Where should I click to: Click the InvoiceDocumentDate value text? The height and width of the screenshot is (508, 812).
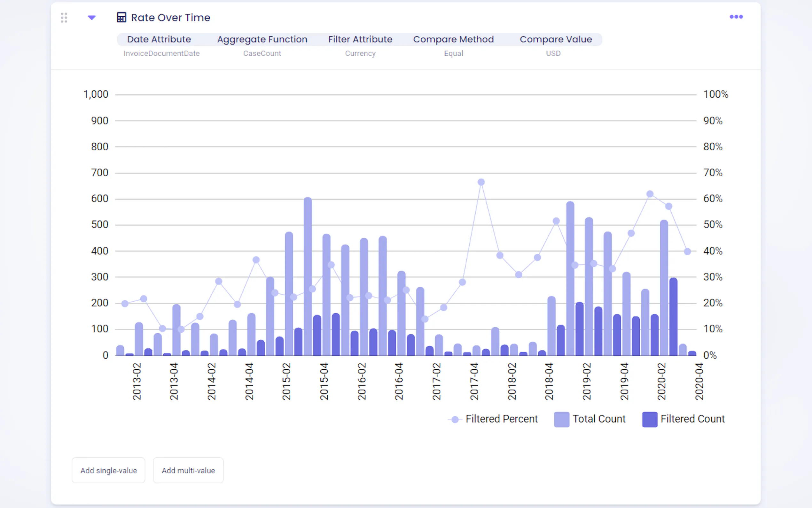pos(161,53)
